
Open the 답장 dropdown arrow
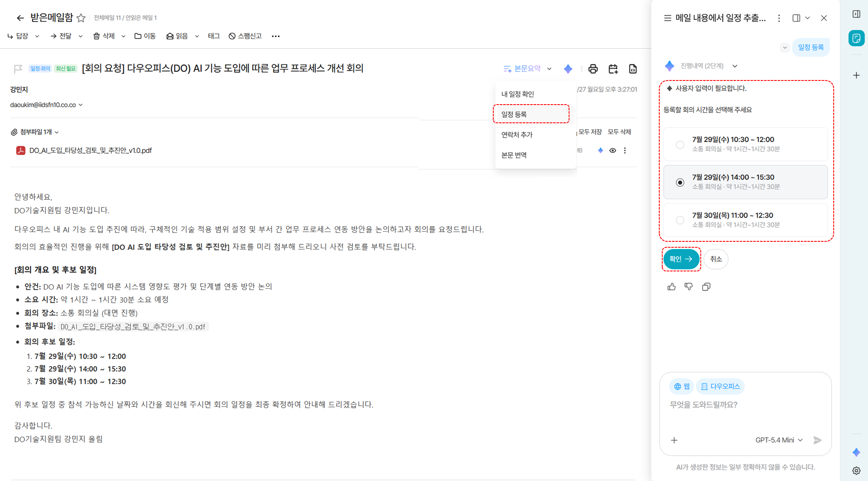point(37,36)
